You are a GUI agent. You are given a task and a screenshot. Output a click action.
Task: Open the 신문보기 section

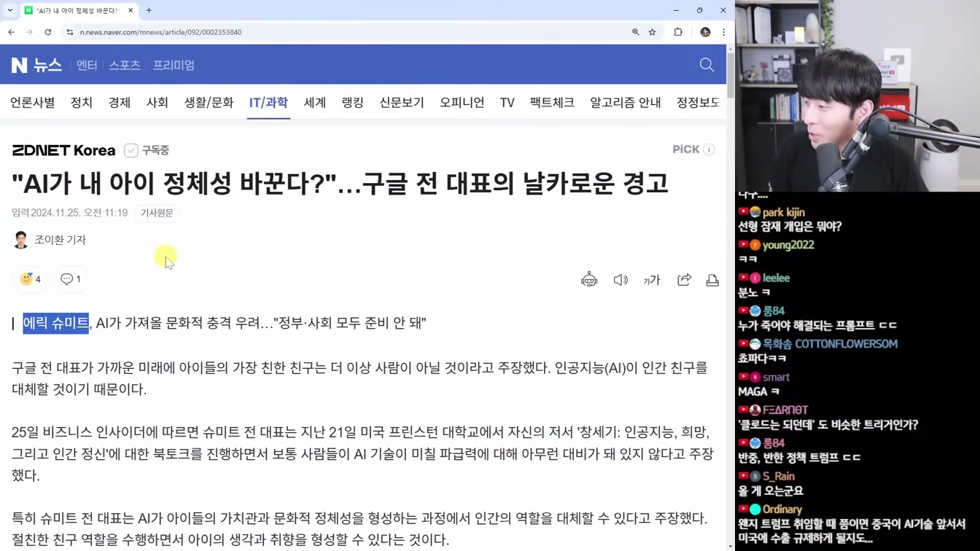[402, 103]
